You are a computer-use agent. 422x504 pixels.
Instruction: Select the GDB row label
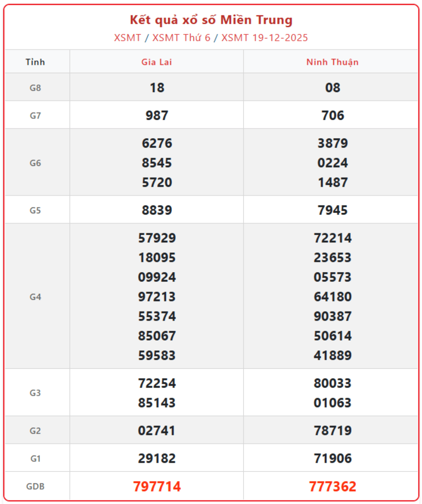click(x=35, y=487)
